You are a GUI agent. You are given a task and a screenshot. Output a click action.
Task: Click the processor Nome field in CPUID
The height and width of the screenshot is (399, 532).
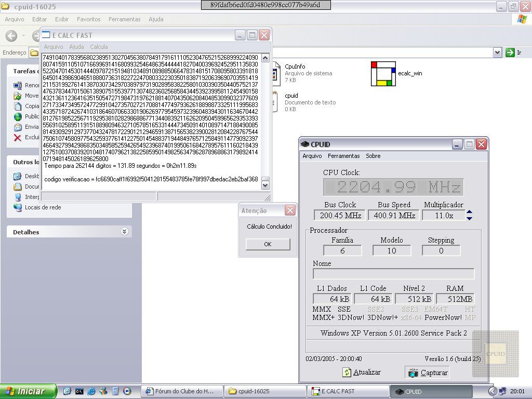coord(394,273)
